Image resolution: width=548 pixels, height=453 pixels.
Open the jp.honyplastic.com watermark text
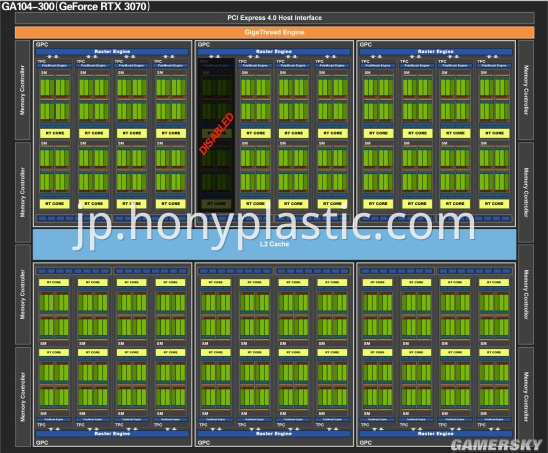click(274, 224)
